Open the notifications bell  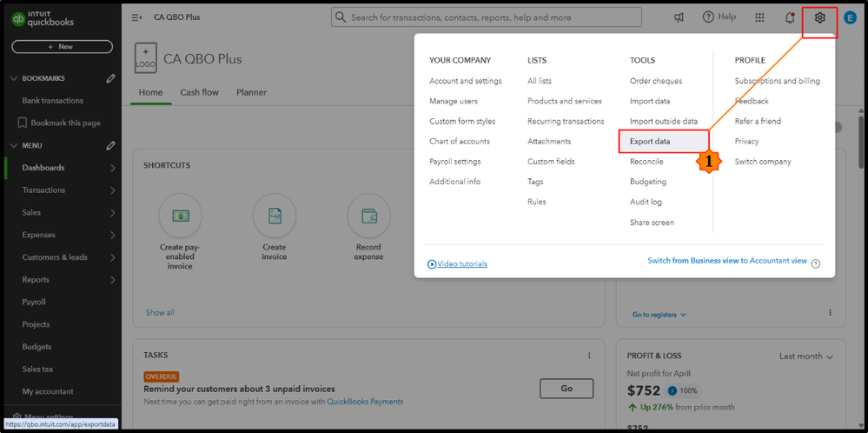tap(790, 17)
